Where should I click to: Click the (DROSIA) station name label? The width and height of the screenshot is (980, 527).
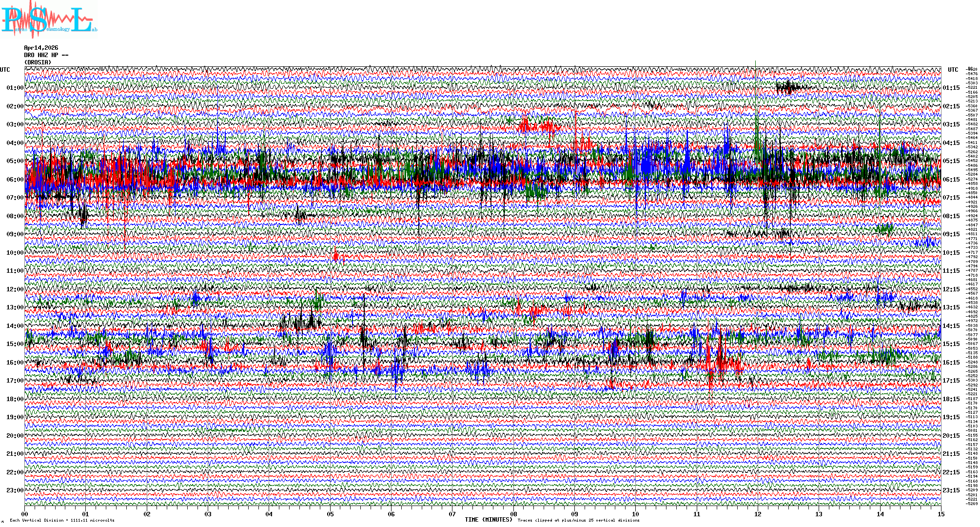tap(38, 62)
